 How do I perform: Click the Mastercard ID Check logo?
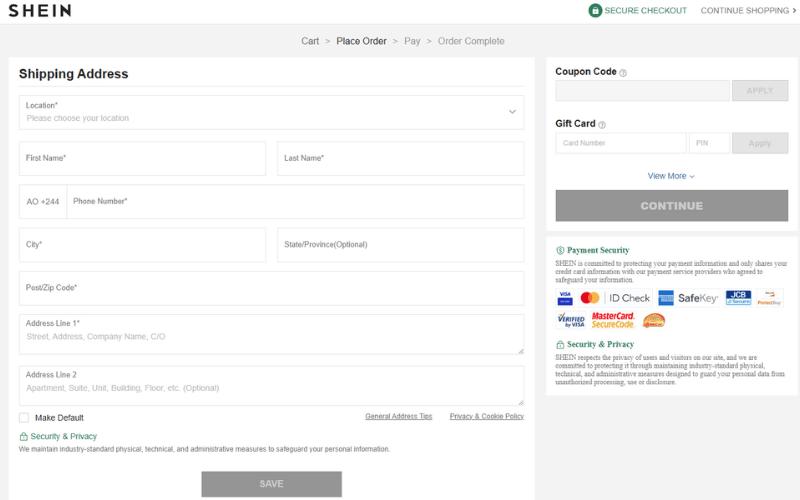616,298
